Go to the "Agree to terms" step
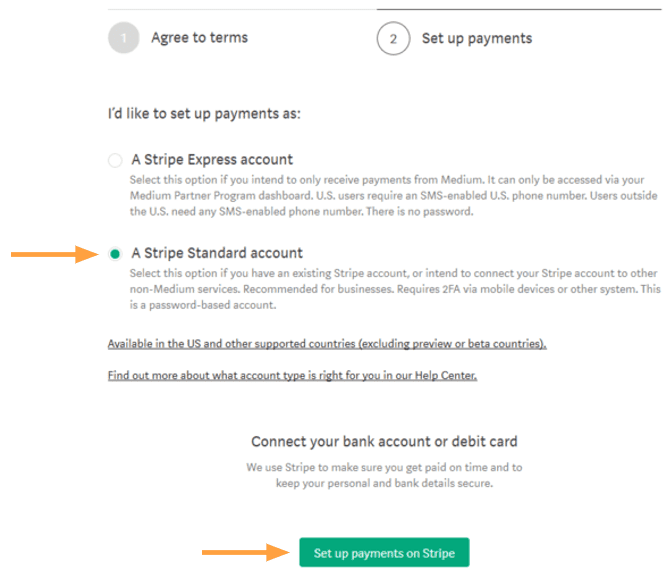Image resolution: width=668 pixels, height=571 pixels. click(x=199, y=38)
